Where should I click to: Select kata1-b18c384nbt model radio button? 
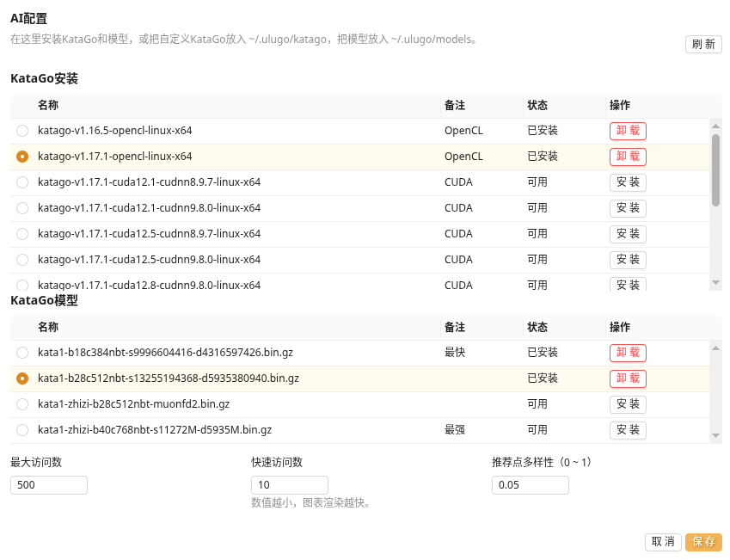(21, 353)
